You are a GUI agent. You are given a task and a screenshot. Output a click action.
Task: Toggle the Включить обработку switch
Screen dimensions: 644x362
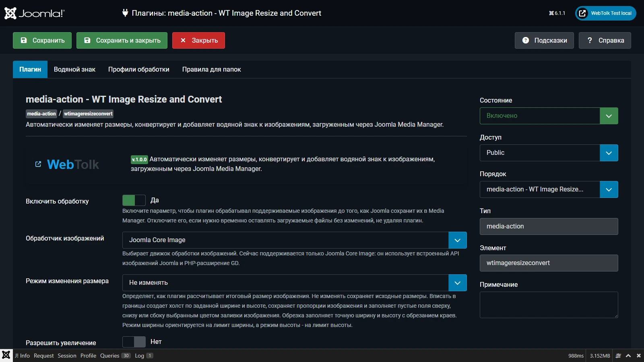pos(134,200)
